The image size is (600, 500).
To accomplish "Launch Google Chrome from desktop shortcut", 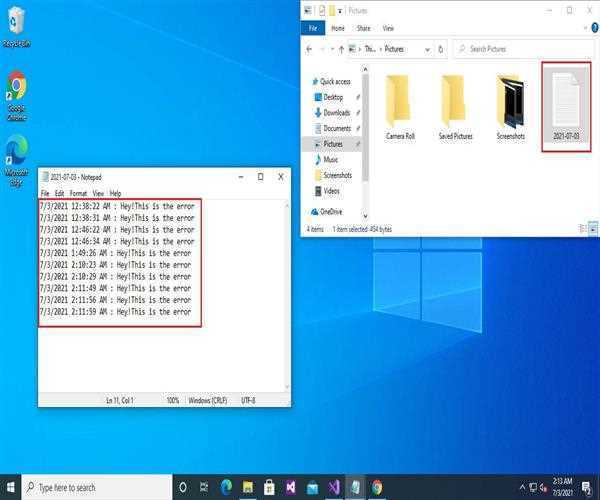I will tap(16, 93).
